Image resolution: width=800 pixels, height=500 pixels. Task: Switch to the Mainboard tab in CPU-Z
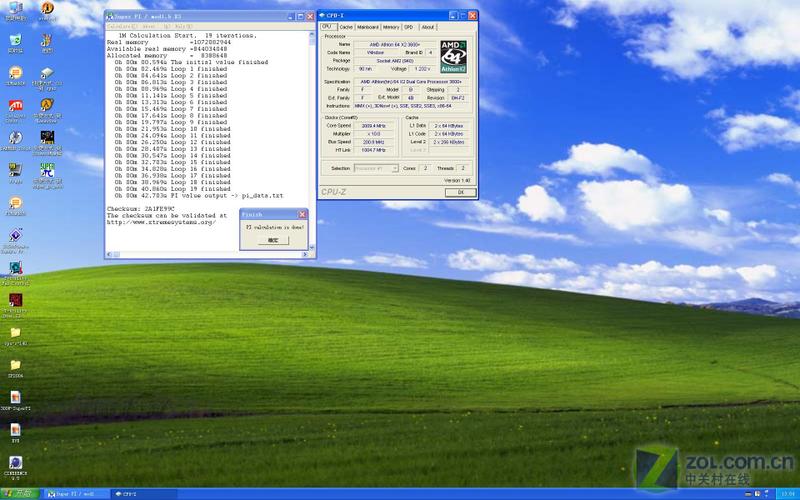[367, 27]
